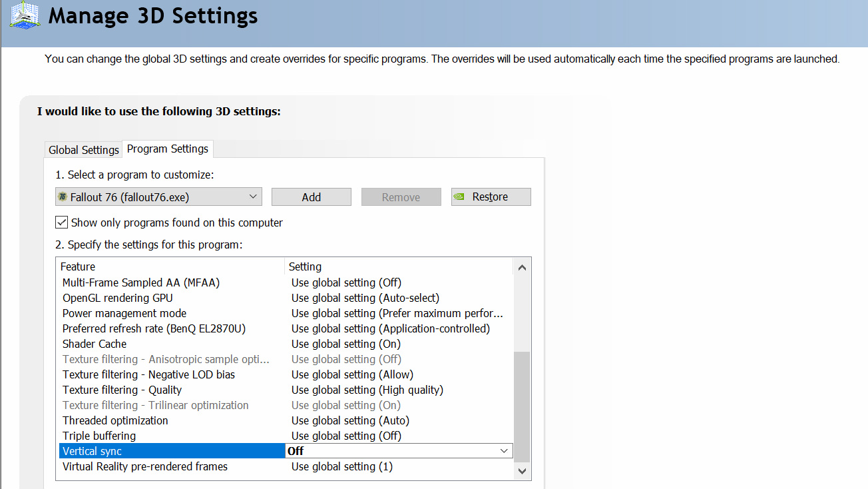Screen dimensions: 868x489
Task: Select the Threaded optimization row
Action: click(115, 420)
